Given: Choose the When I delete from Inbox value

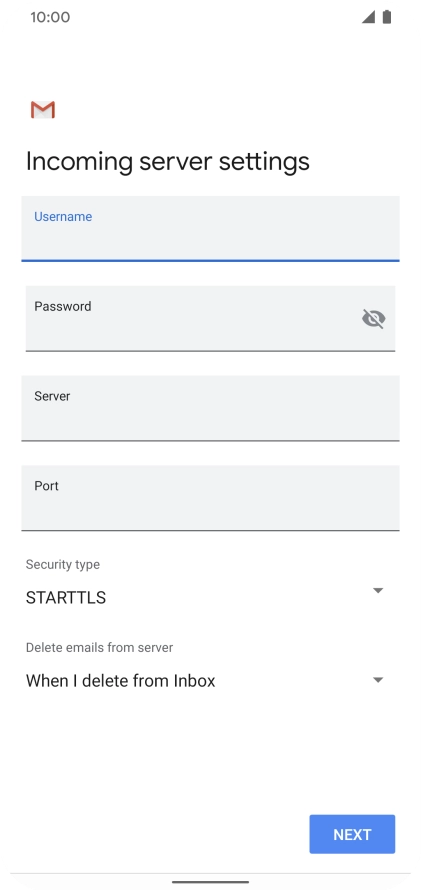Looking at the screenshot, I should 120,681.
